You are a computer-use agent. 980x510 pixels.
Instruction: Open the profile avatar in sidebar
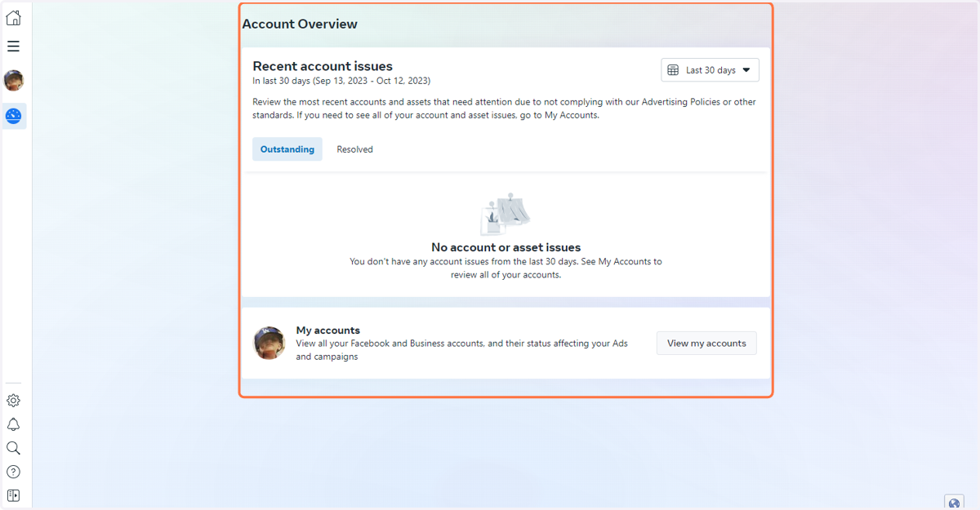14,80
